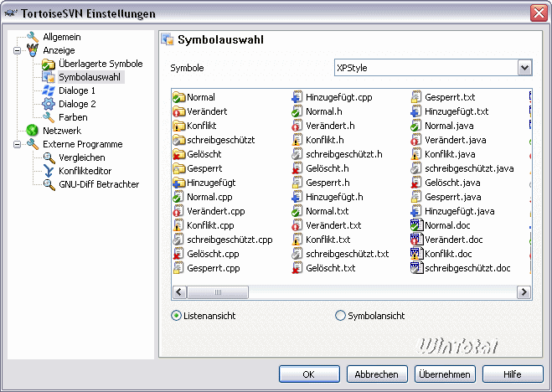Click the Dialoge 1 Windows flag icon
Image resolution: width=552 pixels, height=392 pixels.
click(49, 90)
